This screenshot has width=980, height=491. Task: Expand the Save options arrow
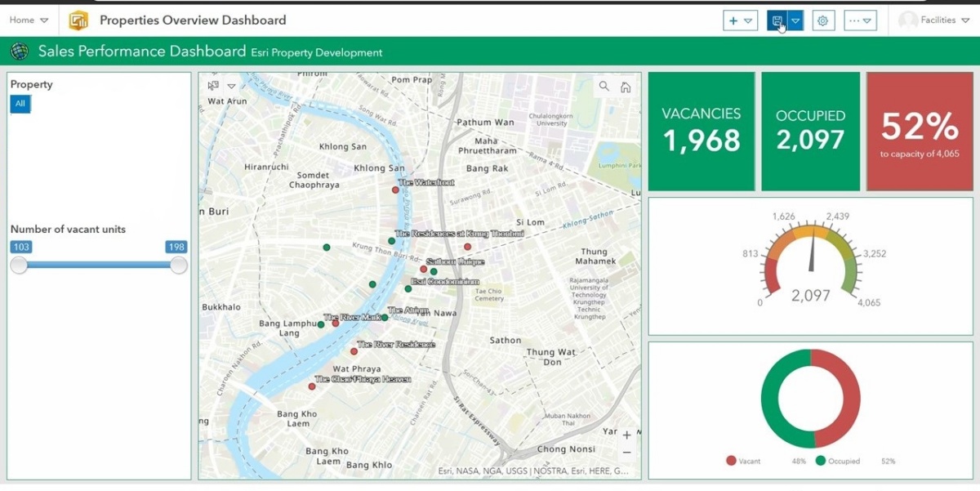(x=795, y=20)
